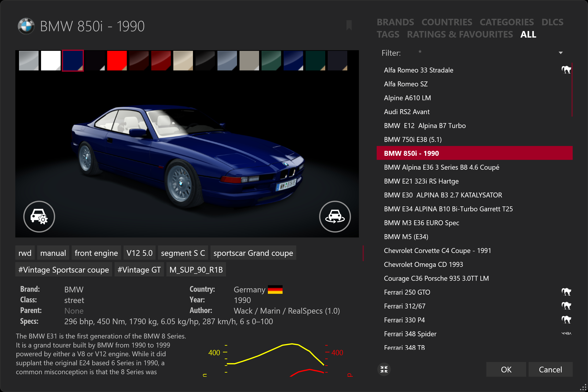Click the collapse window arrows icon
This screenshot has height=392, width=588.
point(384,369)
